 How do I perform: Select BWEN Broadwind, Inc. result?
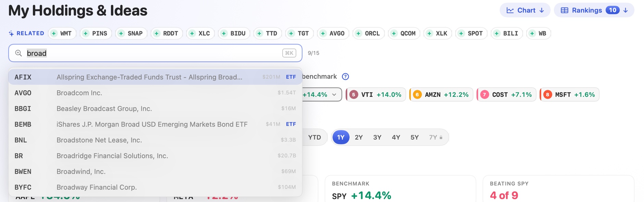(x=155, y=172)
